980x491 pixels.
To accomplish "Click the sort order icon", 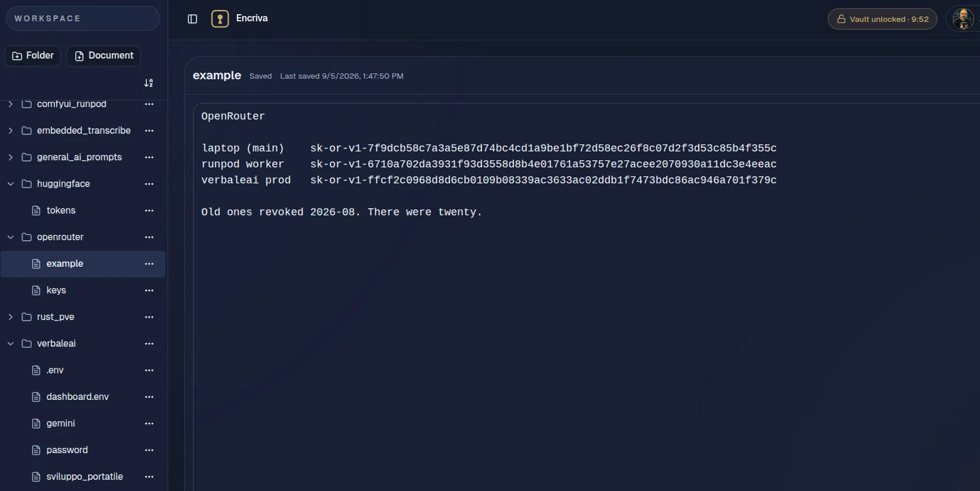I will click(x=149, y=83).
